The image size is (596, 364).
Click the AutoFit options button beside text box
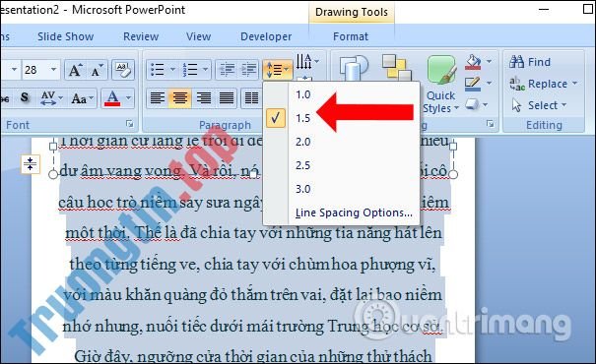(x=30, y=164)
